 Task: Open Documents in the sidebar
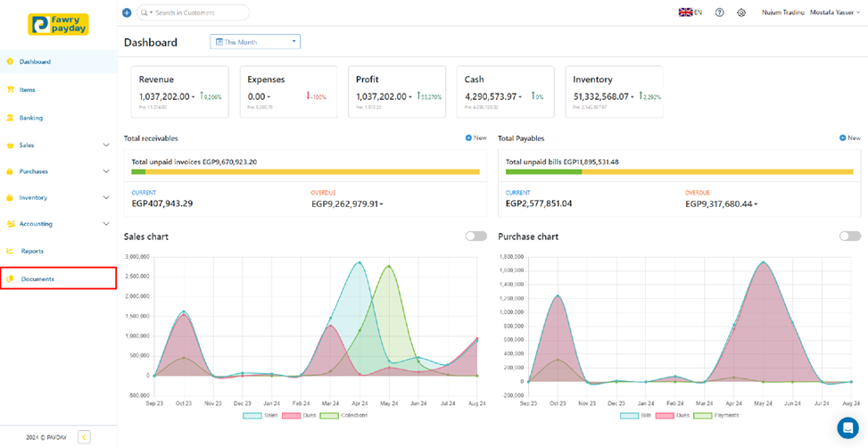pos(37,279)
